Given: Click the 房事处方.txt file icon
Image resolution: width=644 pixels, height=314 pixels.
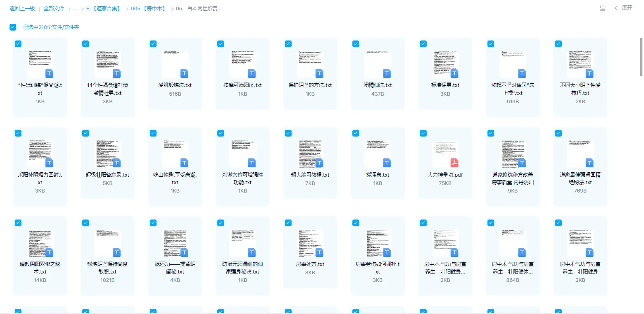Looking at the screenshot, I should click(310, 243).
